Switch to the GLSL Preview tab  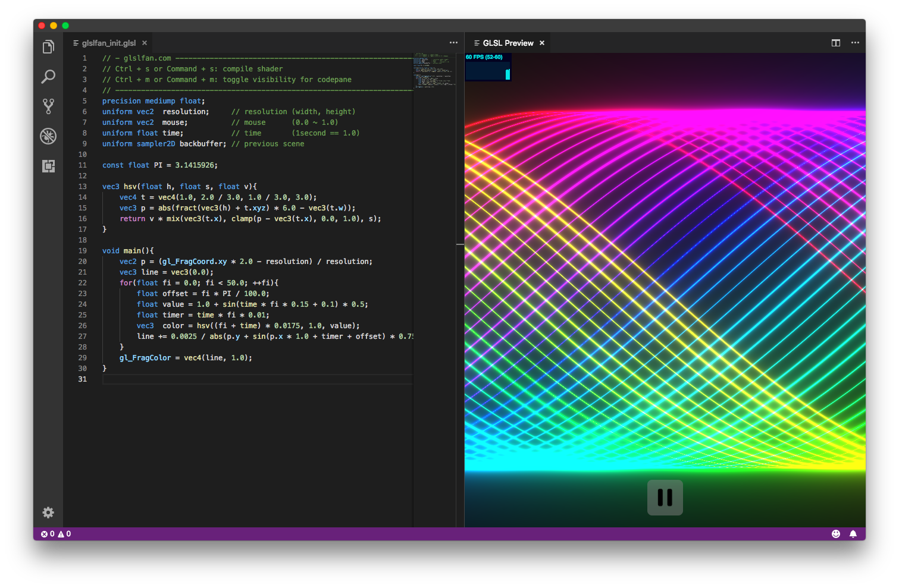508,43
